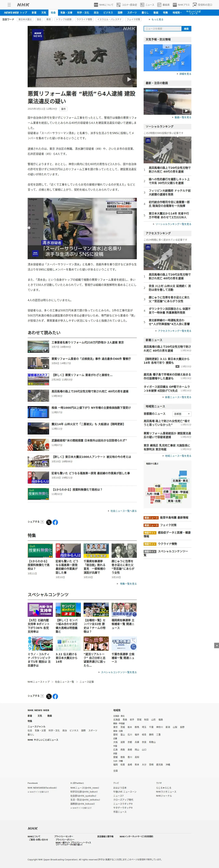Select 近畿 on the region map

click(x=166, y=491)
